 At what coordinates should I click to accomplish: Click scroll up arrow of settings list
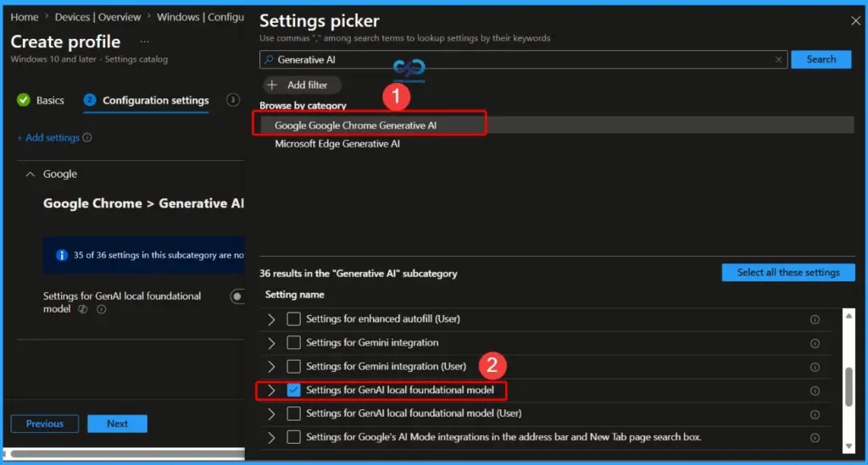click(x=849, y=316)
